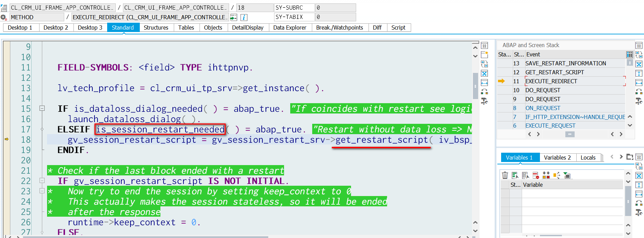The image size is (644, 238).
Task: Click the yellow and red blocks with down arrows icon
Action: click(x=546, y=175)
